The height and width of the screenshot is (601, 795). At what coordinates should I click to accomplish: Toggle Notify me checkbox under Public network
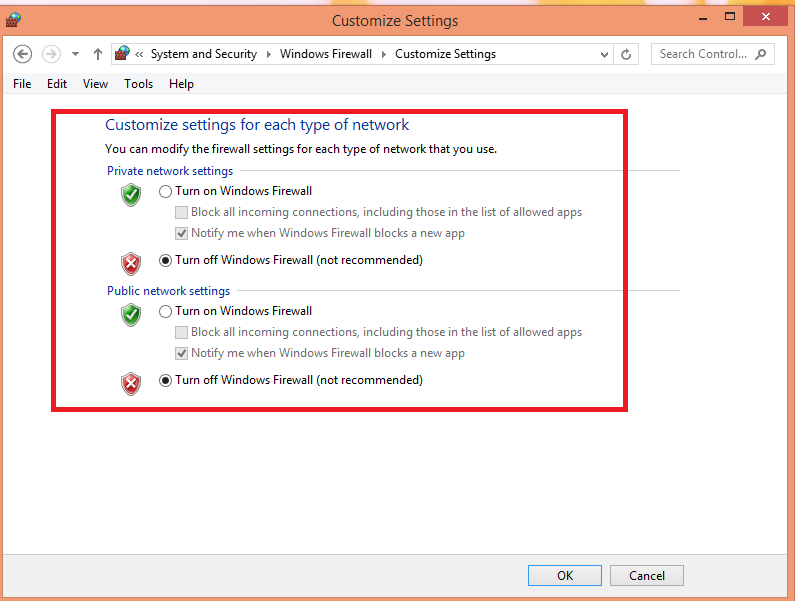(181, 353)
